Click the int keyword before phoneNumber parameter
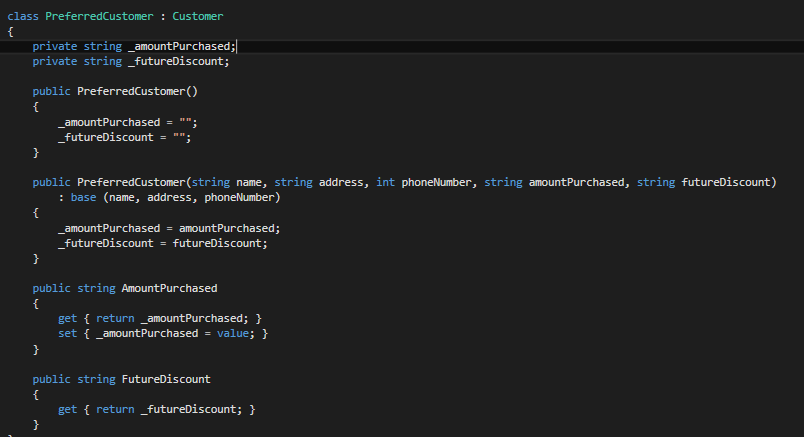The image size is (804, 437). pyautogui.click(x=385, y=183)
